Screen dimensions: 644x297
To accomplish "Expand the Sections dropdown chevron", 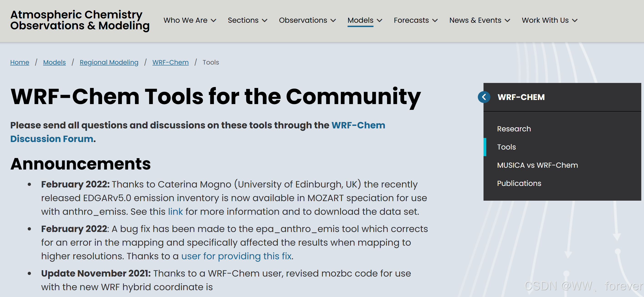I will pos(265,20).
